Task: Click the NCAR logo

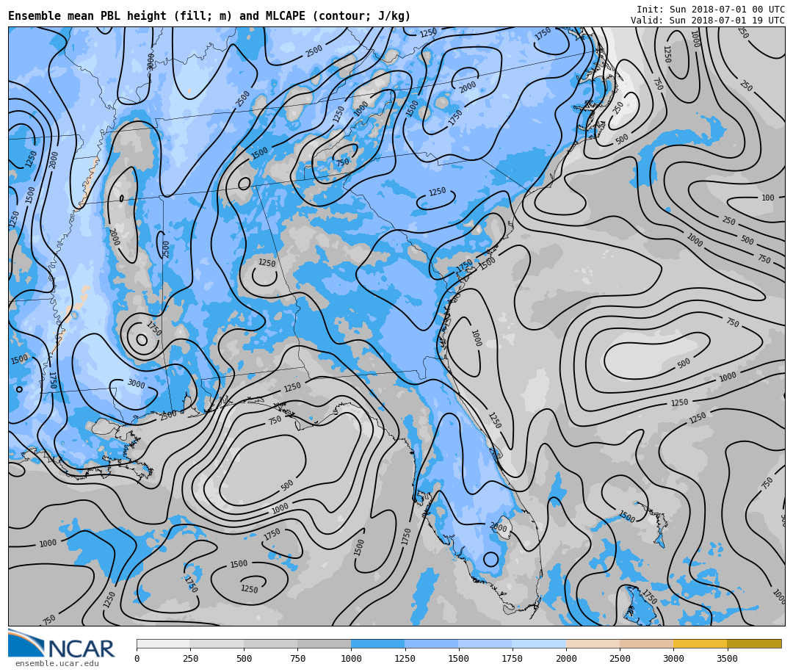Action: click(x=62, y=643)
